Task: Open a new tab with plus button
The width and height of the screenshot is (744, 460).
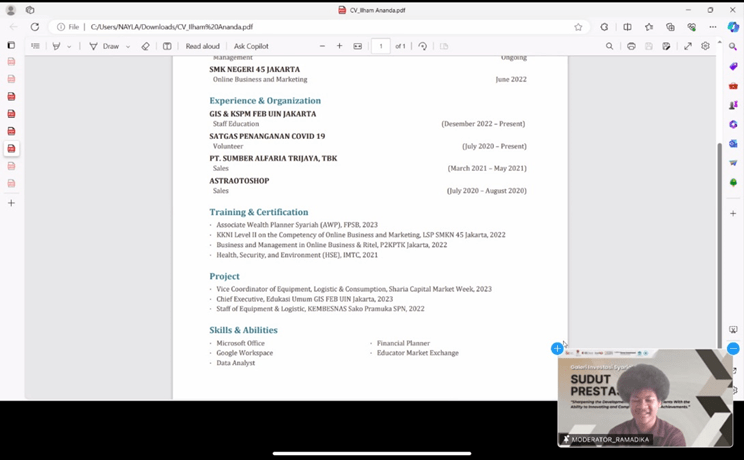Action: click(11, 203)
